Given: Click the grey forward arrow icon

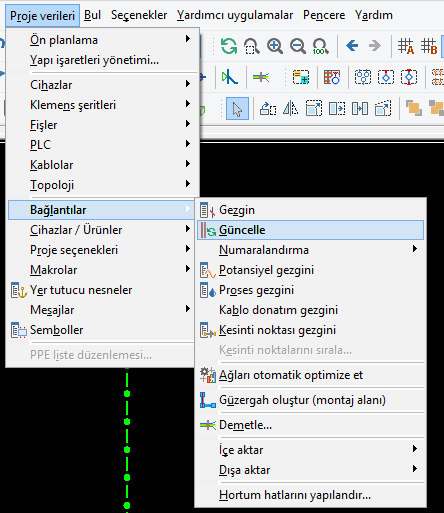Looking at the screenshot, I should tap(375, 45).
